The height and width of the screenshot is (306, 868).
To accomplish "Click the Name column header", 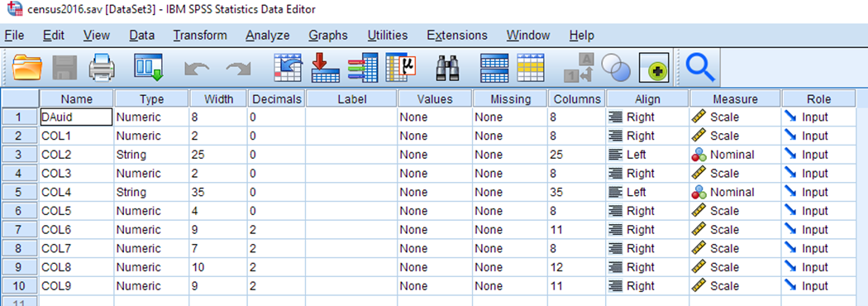I will click(76, 99).
